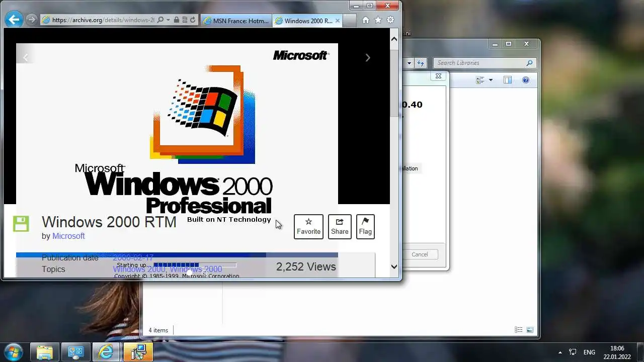Open the Microsoft creator link
644x362 pixels.
68,236
